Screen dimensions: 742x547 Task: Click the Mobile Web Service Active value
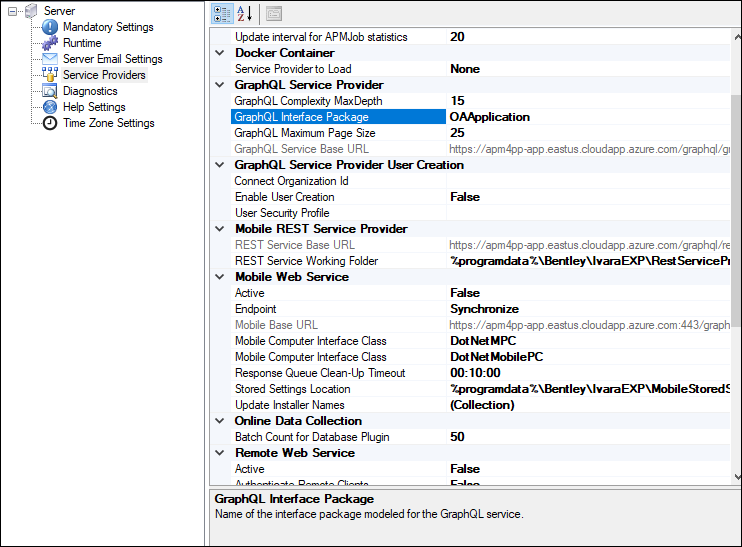point(465,293)
